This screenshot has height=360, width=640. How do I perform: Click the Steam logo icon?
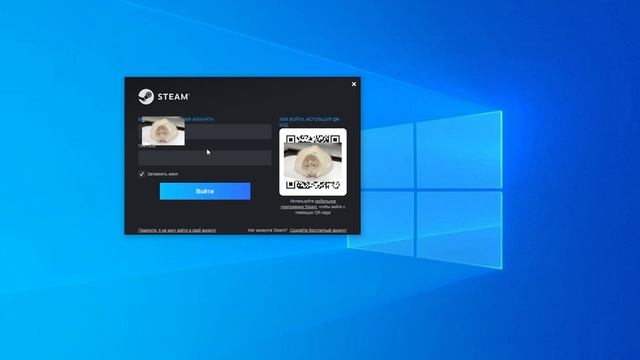pos(146,97)
